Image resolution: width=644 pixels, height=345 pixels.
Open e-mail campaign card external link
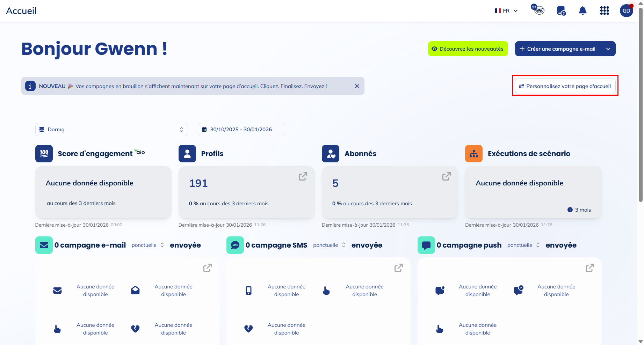click(x=207, y=268)
